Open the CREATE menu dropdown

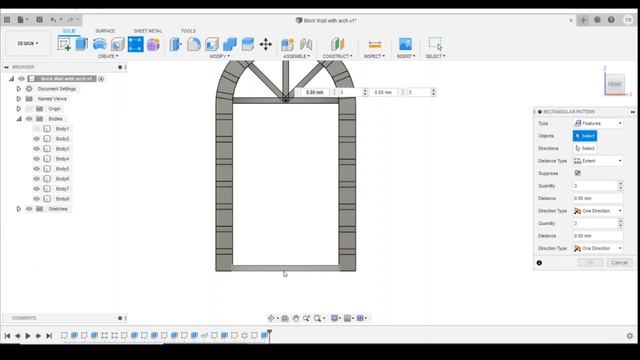point(108,56)
